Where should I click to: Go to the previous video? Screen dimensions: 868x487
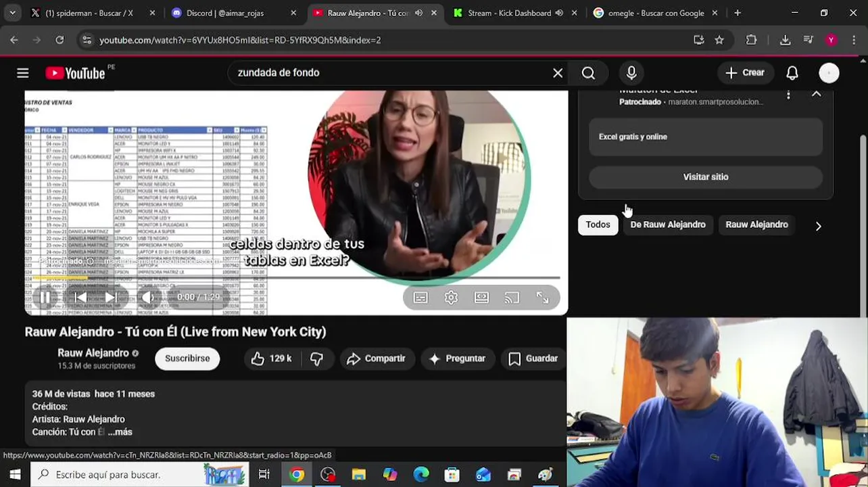[80, 297]
